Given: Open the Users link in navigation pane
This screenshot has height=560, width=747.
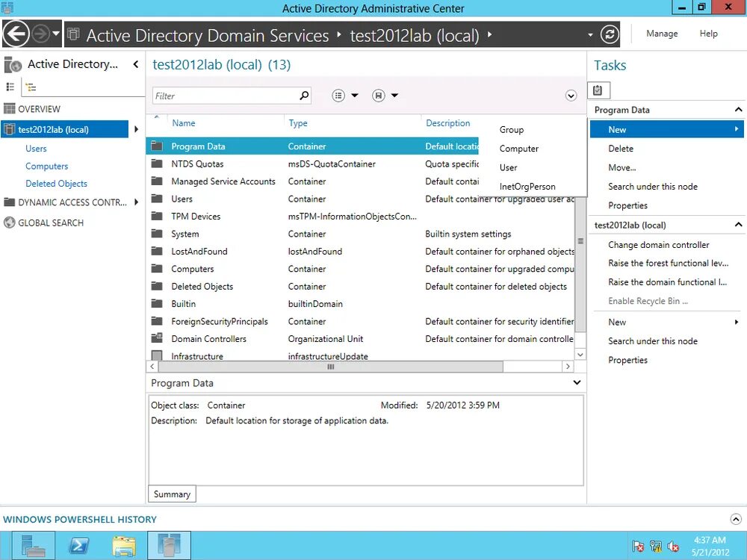Looking at the screenshot, I should pyautogui.click(x=36, y=149).
